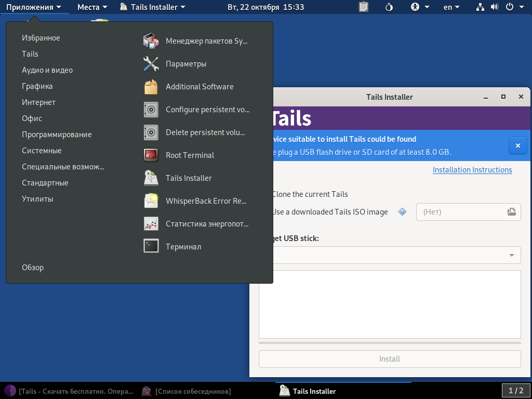The height and width of the screenshot is (399, 532).
Task: Open the Приложения applications menu
Action: coord(34,7)
